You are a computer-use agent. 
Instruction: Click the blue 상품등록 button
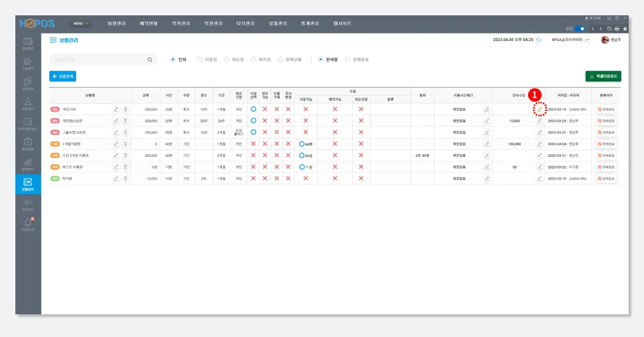[63, 77]
